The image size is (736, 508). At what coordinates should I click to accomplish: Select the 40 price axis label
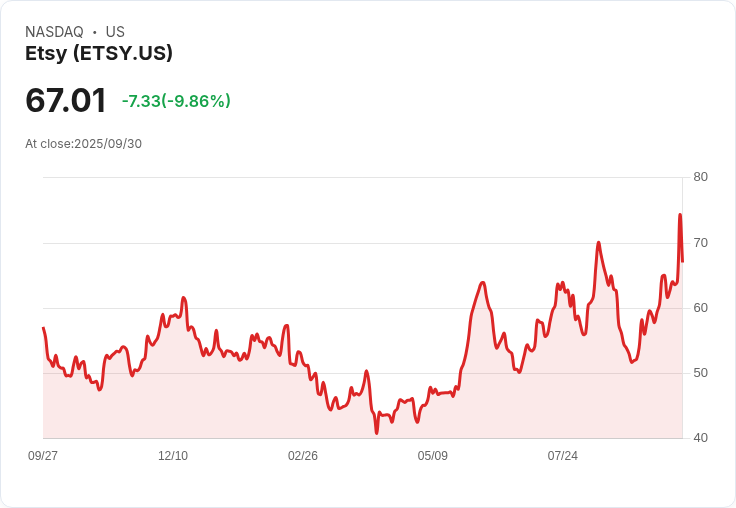(700, 438)
